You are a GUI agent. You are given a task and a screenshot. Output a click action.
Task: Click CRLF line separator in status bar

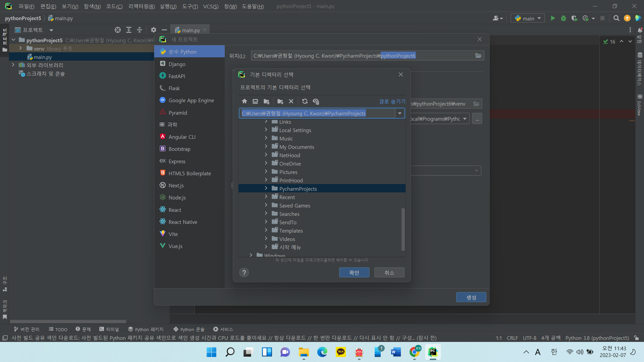[512, 338]
